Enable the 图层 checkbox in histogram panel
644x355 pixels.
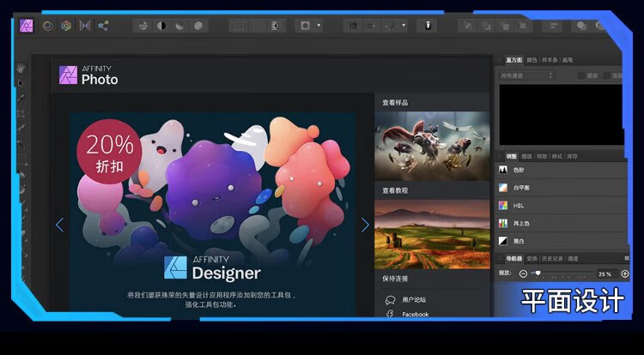click(x=581, y=75)
